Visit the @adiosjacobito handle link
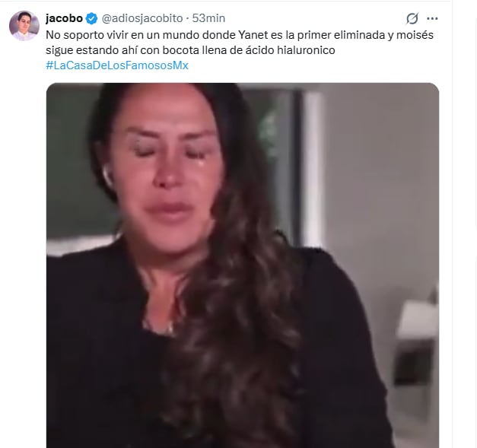The image size is (477, 448). coord(142,18)
